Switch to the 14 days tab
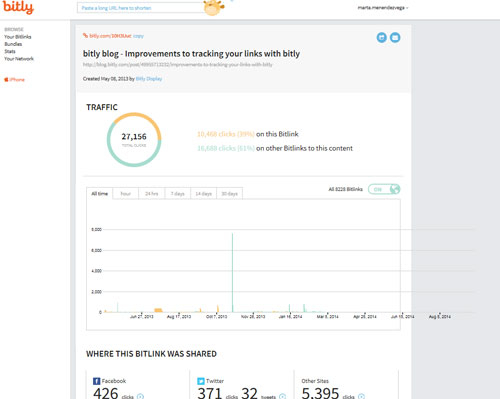Viewport: 500px width, 399px height. coord(204,193)
